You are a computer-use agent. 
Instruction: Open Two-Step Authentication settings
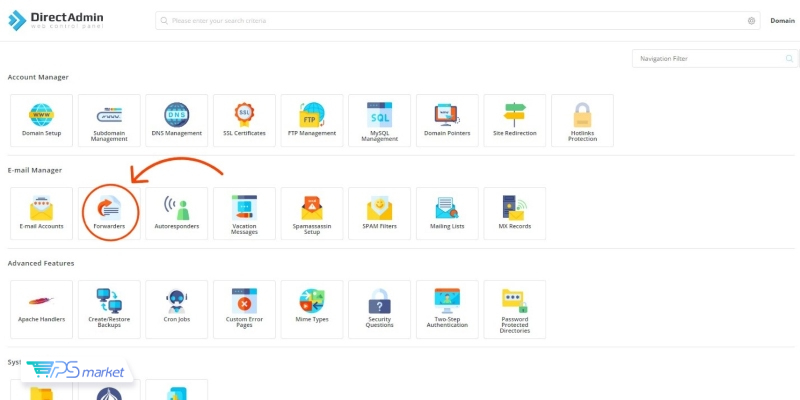pyautogui.click(x=447, y=305)
